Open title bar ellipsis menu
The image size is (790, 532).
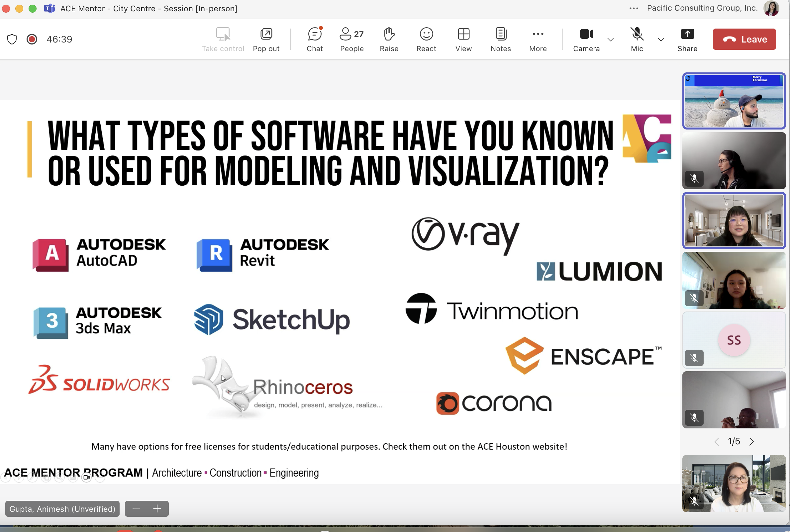point(634,9)
